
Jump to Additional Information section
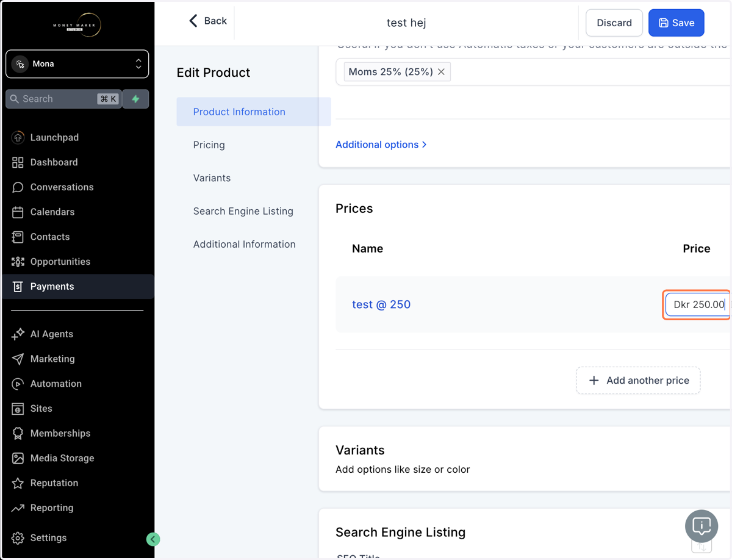click(245, 244)
